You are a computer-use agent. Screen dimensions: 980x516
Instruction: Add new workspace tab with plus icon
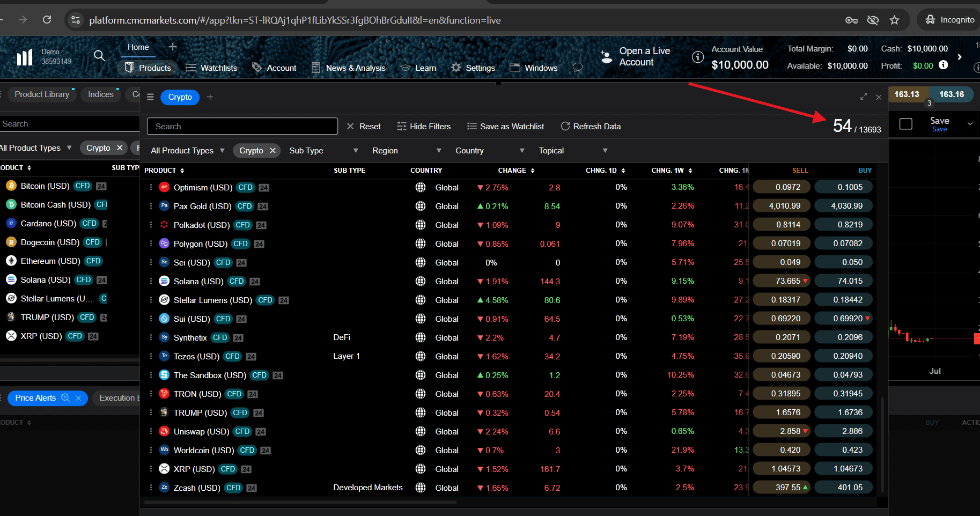pos(173,47)
